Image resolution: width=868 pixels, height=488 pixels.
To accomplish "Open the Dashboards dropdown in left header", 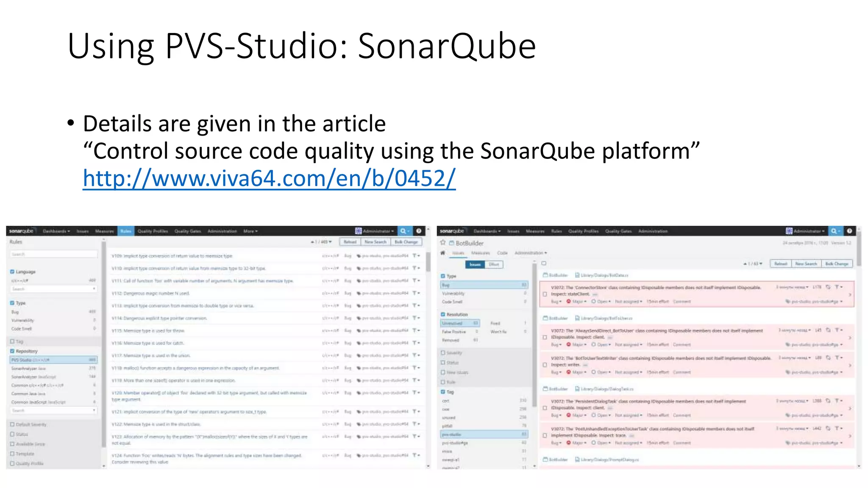I will [x=56, y=231].
